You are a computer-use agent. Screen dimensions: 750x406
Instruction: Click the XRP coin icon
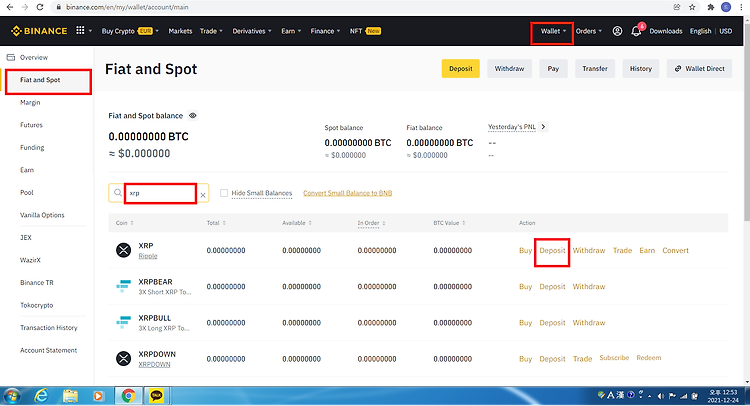tap(123, 250)
